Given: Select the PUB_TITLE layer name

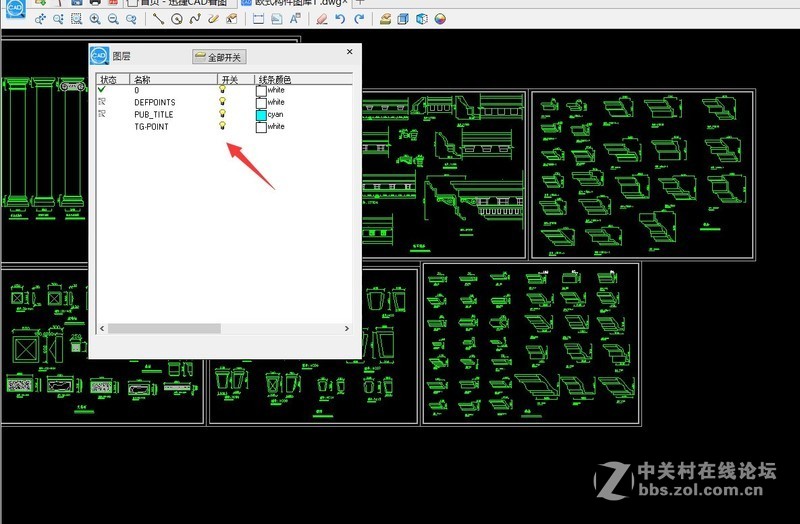Looking at the screenshot, I should [154, 115].
